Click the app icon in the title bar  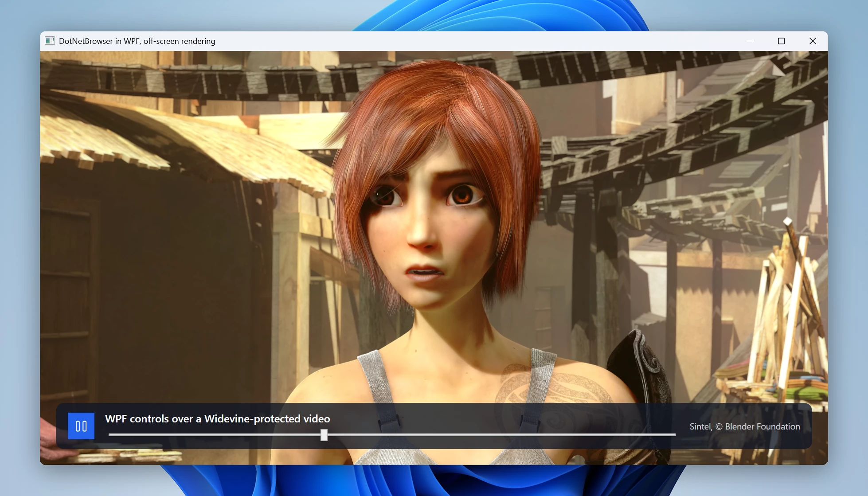click(50, 41)
